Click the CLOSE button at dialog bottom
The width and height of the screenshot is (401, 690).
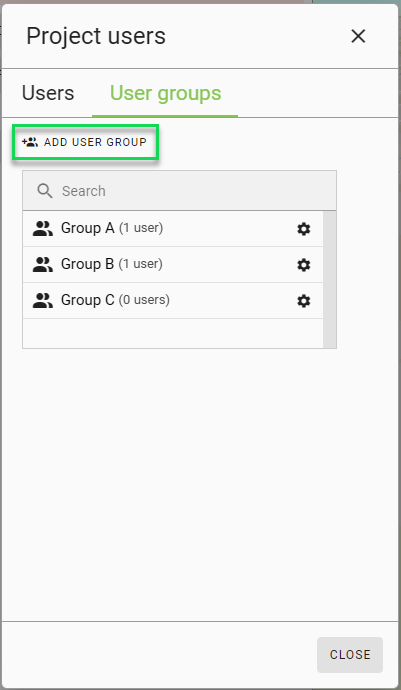click(x=350, y=654)
